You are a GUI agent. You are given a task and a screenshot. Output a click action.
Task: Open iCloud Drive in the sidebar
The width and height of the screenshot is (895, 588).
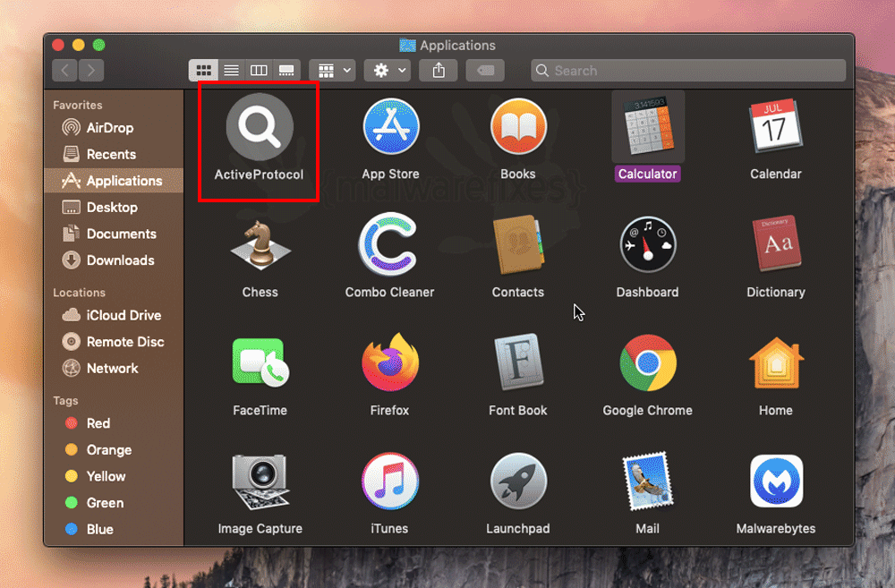(115, 315)
